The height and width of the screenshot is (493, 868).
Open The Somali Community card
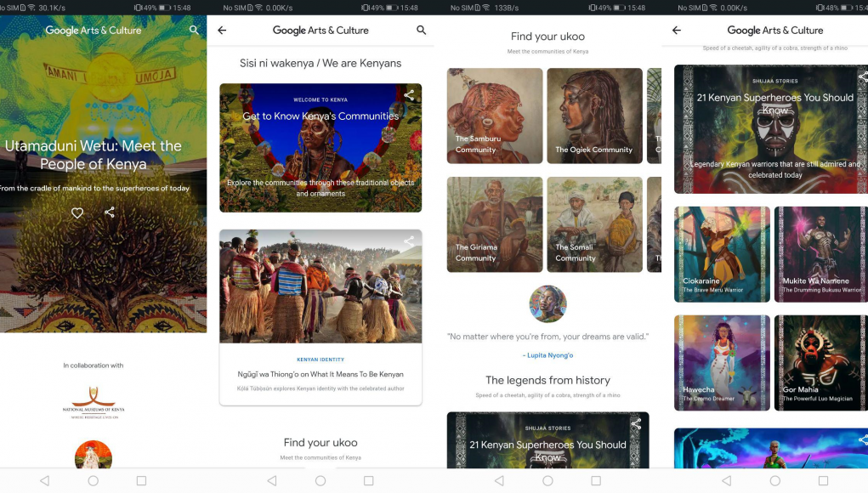[595, 224]
